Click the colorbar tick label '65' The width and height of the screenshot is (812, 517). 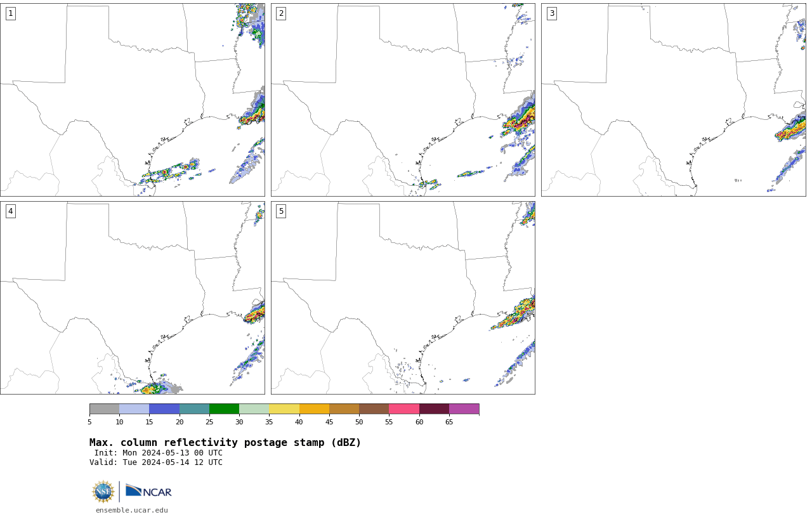(x=449, y=422)
